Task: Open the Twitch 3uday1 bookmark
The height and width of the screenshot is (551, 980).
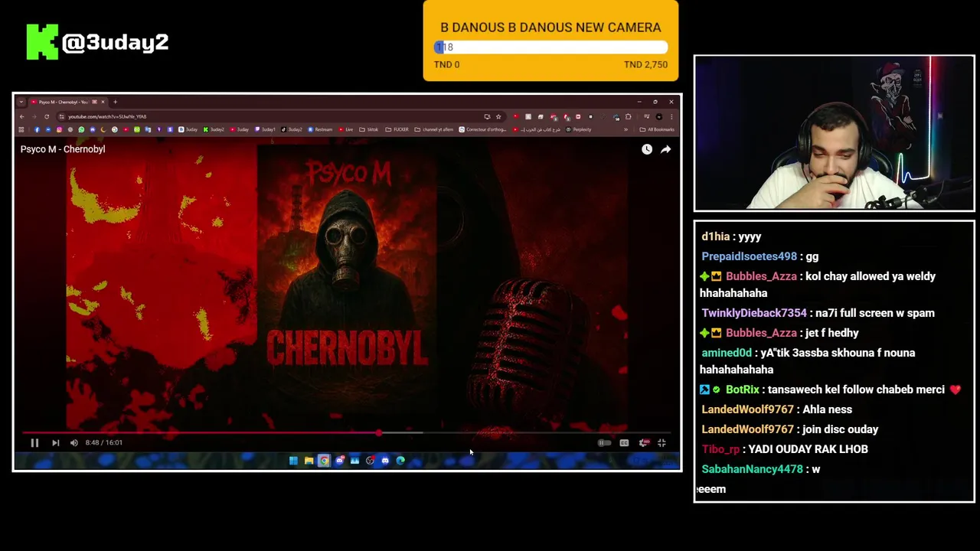Action: coord(265,129)
